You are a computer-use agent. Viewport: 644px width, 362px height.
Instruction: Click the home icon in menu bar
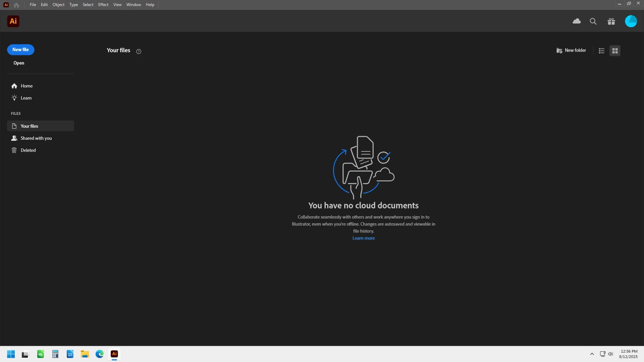16,5
